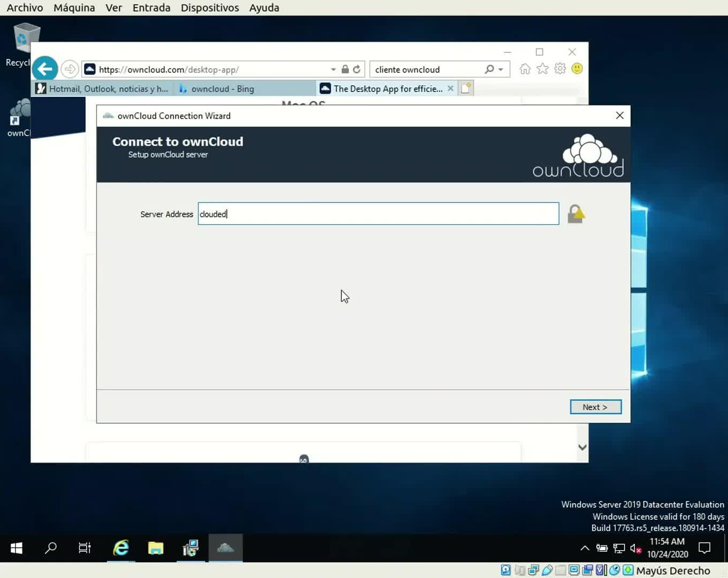Show hidden system tray icons
728x578 pixels.
pyautogui.click(x=585, y=548)
